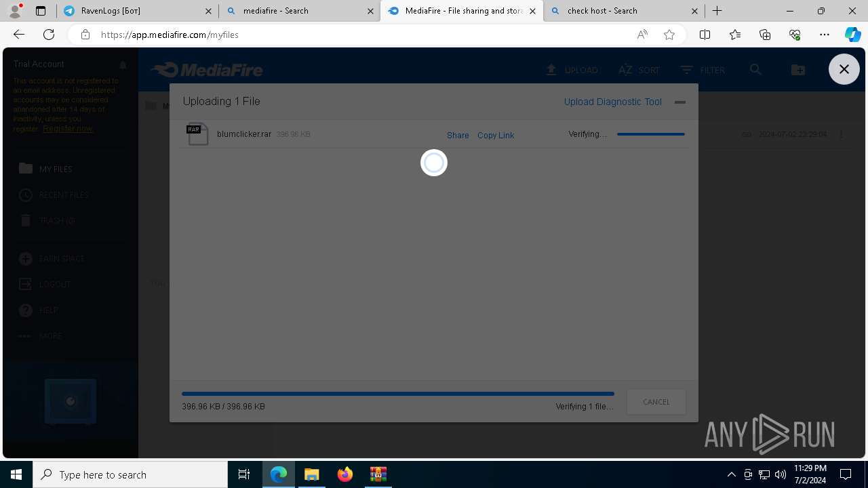Click the overall upload progress bar

pyautogui.click(x=397, y=394)
